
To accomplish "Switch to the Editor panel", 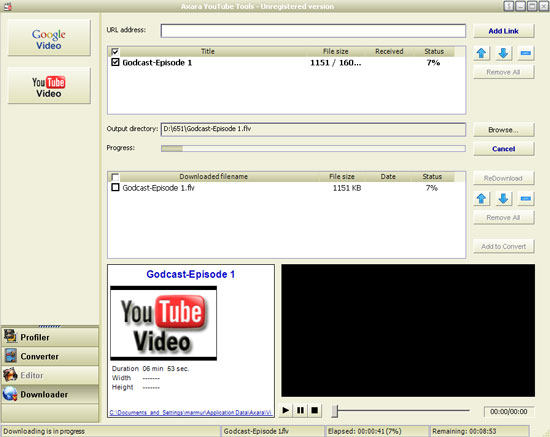I will tap(50, 375).
